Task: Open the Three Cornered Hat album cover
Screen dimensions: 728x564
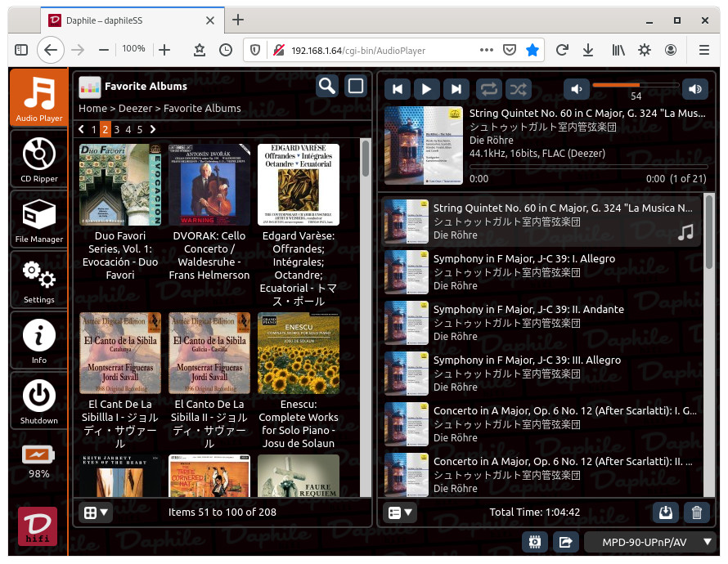Action: (209, 476)
